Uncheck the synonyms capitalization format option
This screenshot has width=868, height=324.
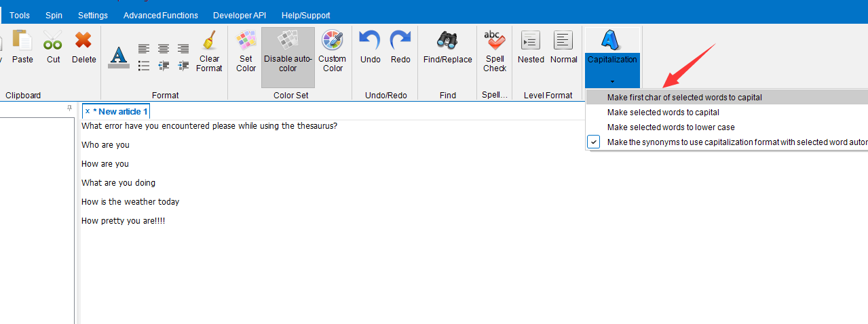pyautogui.click(x=594, y=142)
